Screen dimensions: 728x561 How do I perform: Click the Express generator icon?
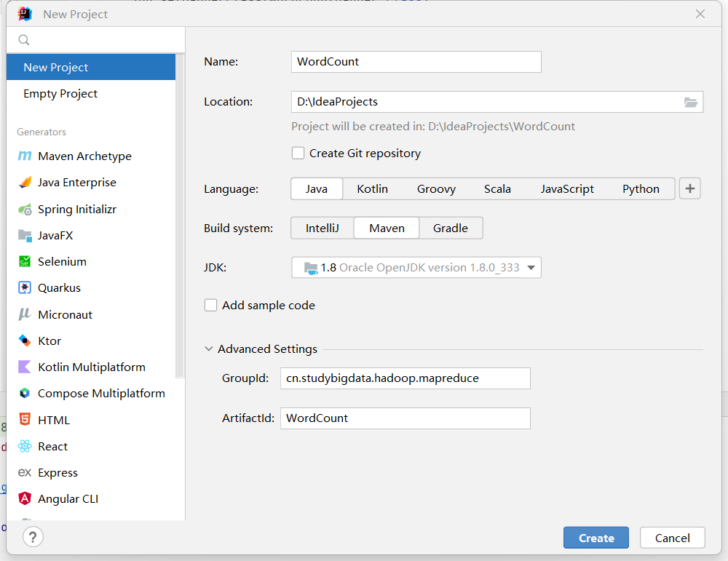point(25,472)
